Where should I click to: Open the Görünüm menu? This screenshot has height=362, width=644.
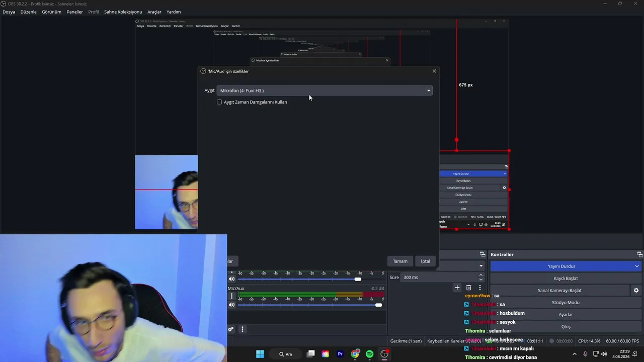pyautogui.click(x=52, y=12)
